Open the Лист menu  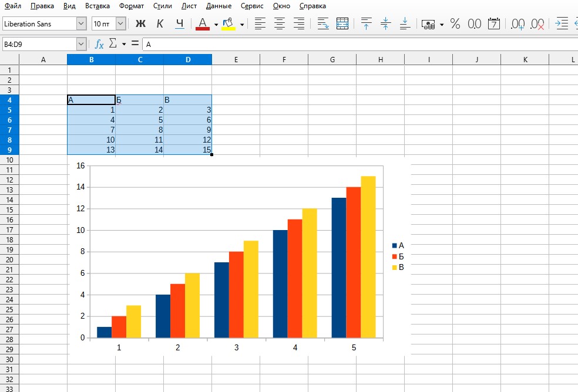(189, 6)
